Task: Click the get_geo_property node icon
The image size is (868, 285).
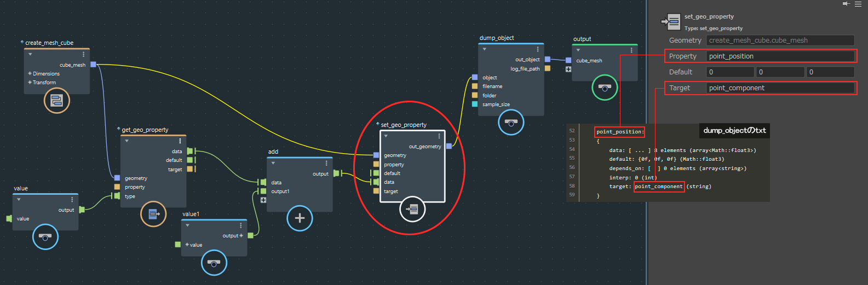Action: pos(153,214)
